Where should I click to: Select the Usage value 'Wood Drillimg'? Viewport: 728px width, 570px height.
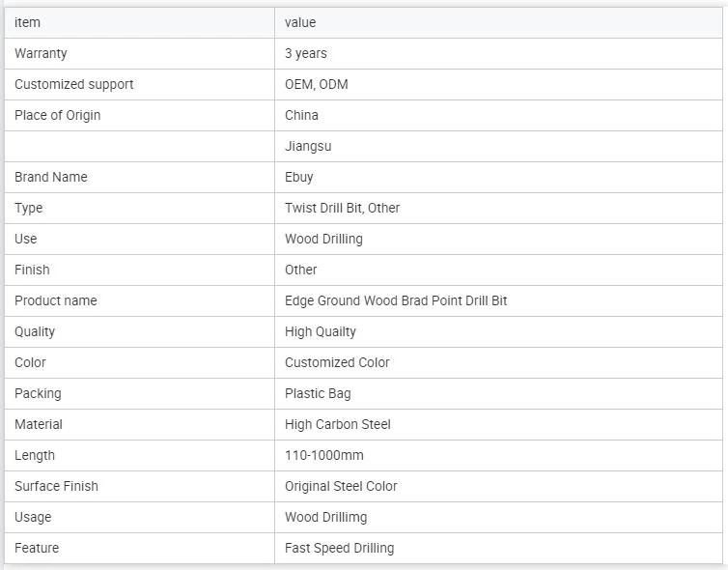click(x=326, y=517)
